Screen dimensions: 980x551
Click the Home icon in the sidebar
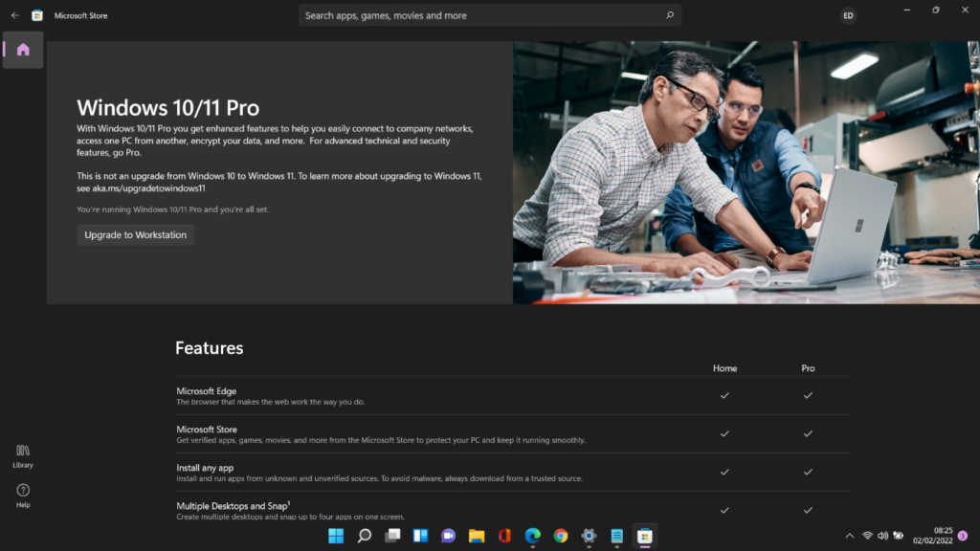[23, 50]
